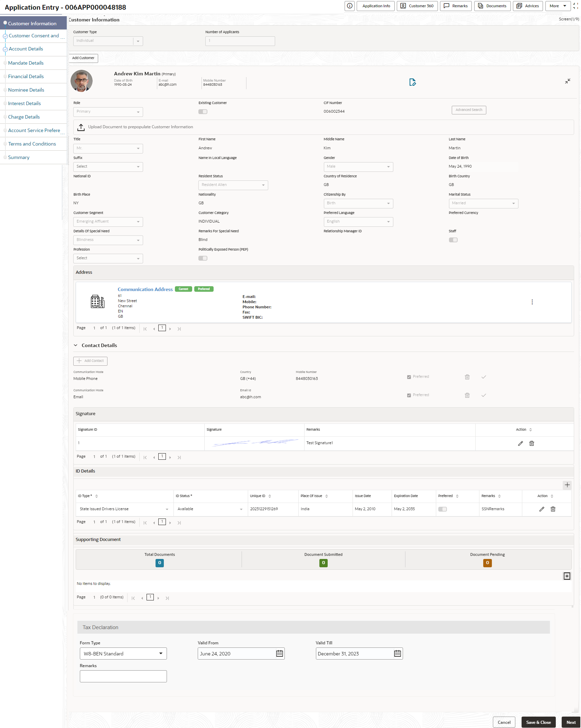Click the Advanced Search button

point(469,110)
